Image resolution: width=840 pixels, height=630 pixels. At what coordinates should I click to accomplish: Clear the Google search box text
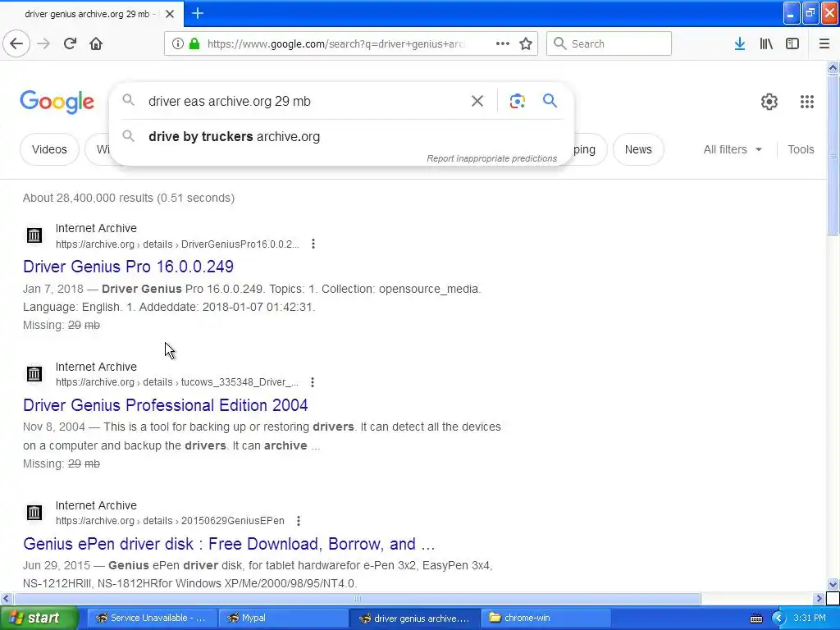point(477,101)
